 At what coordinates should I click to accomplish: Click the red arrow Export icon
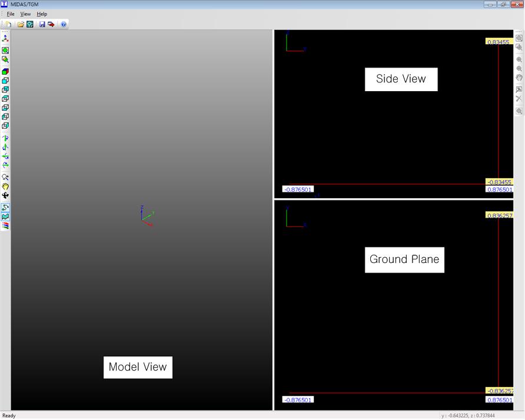click(51, 24)
